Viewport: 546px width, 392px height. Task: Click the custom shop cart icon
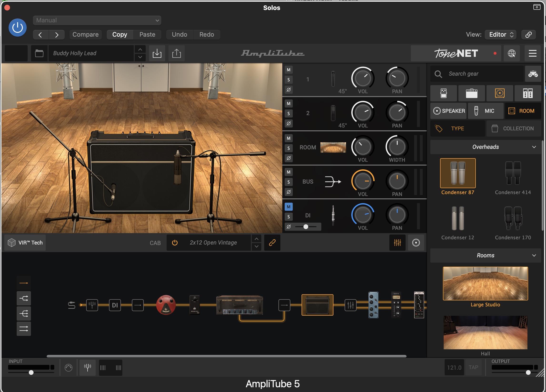[533, 74]
